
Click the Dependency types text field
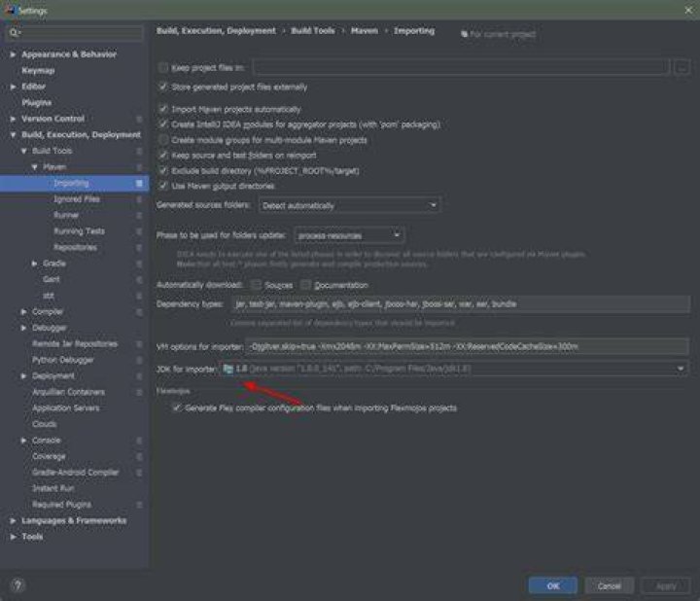click(461, 304)
